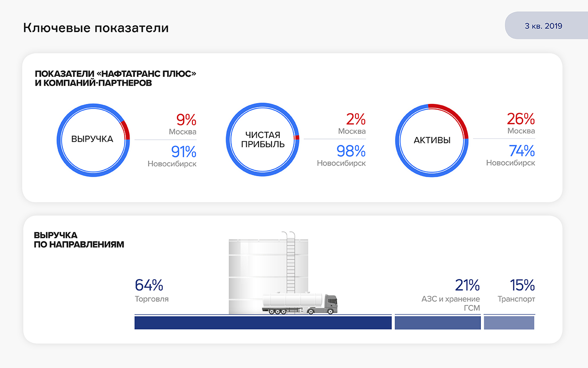This screenshot has height=368, width=588.
Task: Open the 3 кв. 2019 period badge
Action: (x=543, y=26)
